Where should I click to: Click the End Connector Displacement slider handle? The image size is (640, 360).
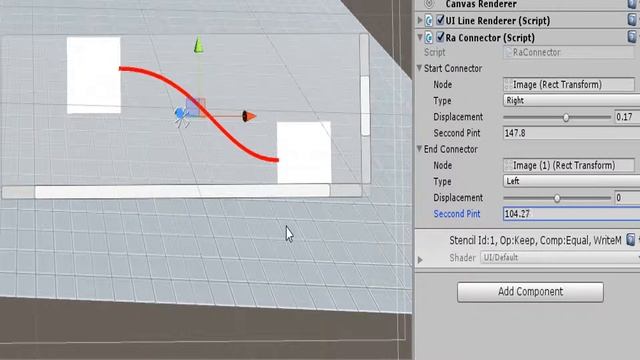click(x=557, y=198)
